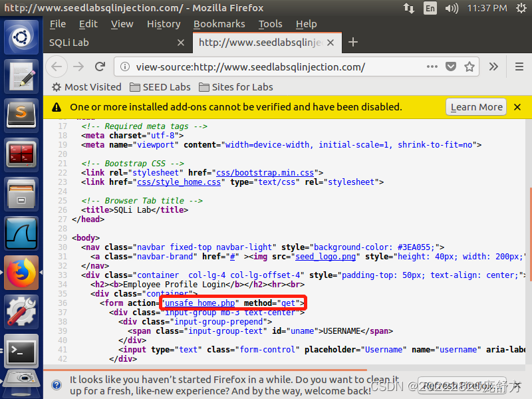
Task: Open the Firefox hamburger menu
Action: tap(519, 66)
